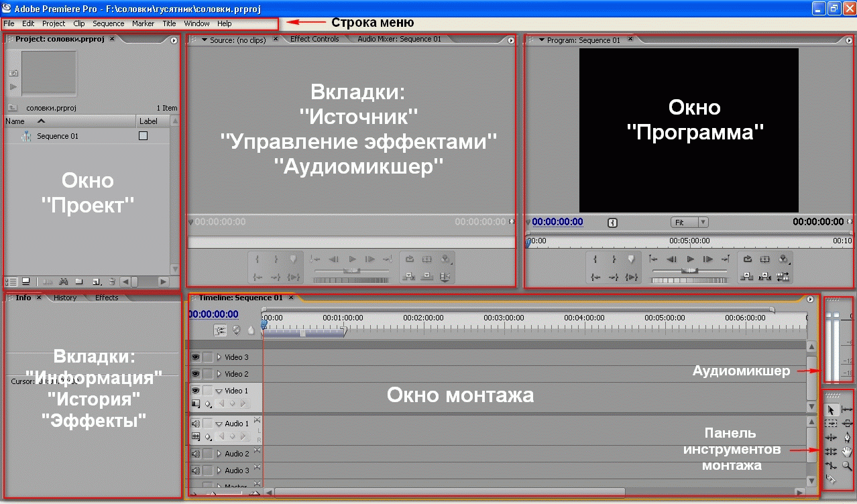
Task: Click Sequence 01 label checkbox
Action: 143,136
